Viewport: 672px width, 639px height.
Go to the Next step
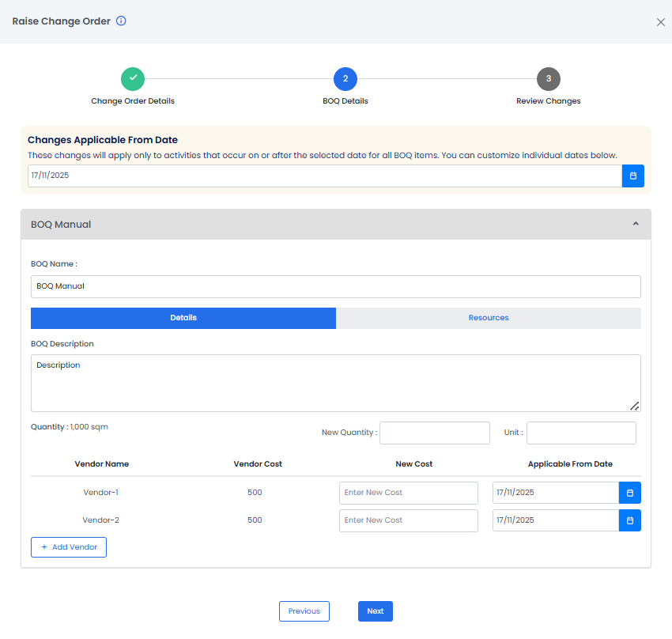[375, 611]
